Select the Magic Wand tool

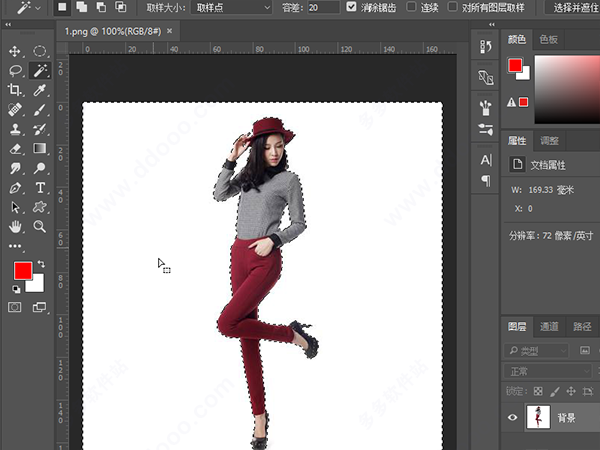(x=40, y=71)
